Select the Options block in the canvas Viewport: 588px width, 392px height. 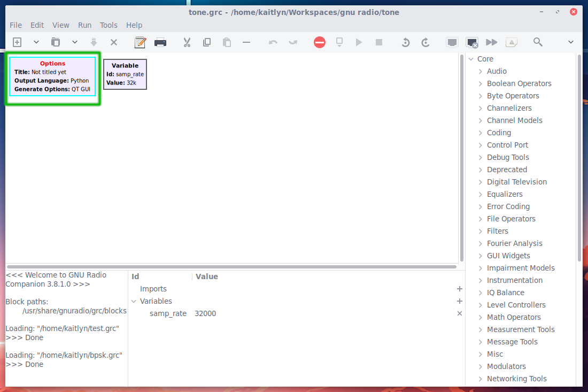(52, 77)
